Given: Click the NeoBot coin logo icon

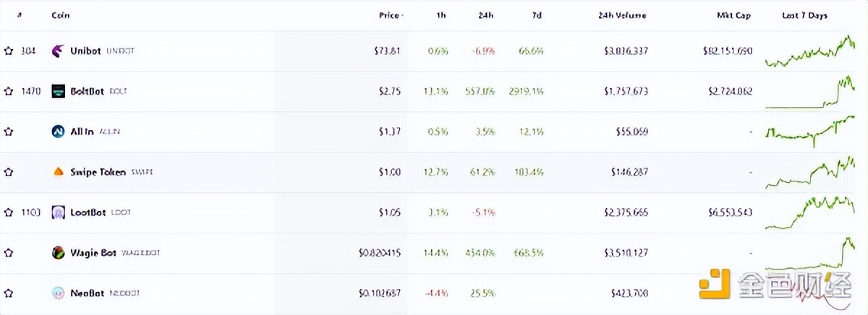Looking at the screenshot, I should coord(59,293).
